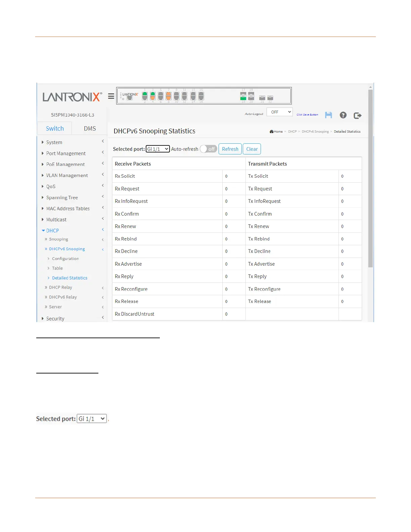The width and height of the screenshot is (411, 532).
Task: Open the Server submenu
Action: coord(55,307)
